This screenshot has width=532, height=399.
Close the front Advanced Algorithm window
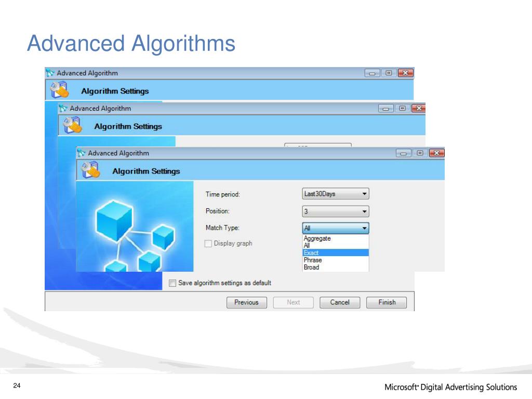436,153
